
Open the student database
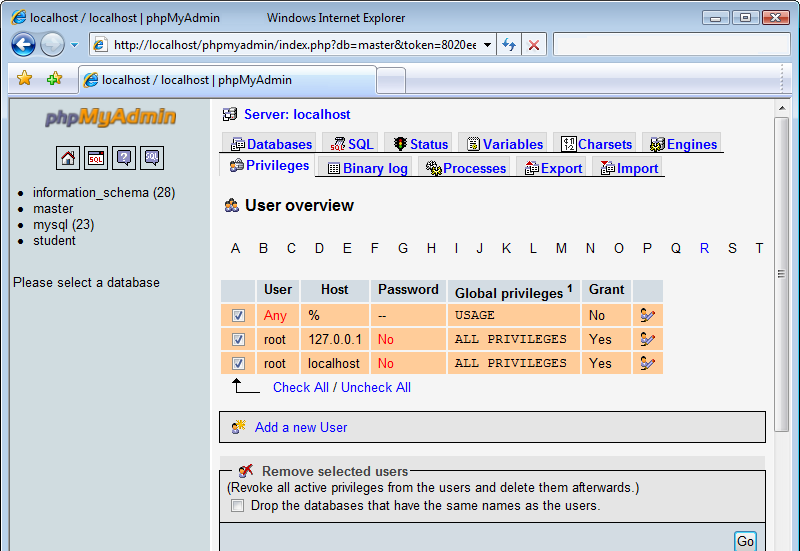54,240
